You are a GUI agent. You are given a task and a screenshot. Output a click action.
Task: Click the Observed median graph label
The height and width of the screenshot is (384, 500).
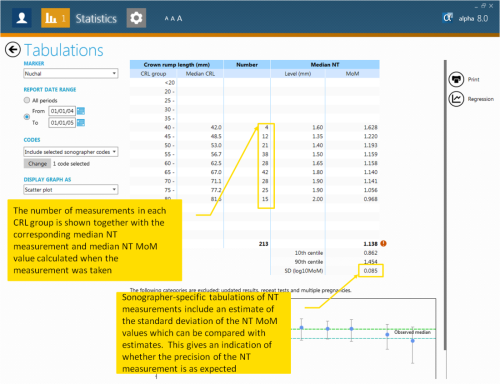(x=412, y=332)
